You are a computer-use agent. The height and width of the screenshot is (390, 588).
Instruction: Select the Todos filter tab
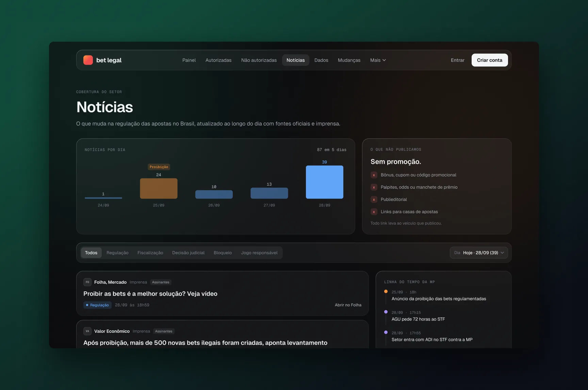click(x=91, y=253)
